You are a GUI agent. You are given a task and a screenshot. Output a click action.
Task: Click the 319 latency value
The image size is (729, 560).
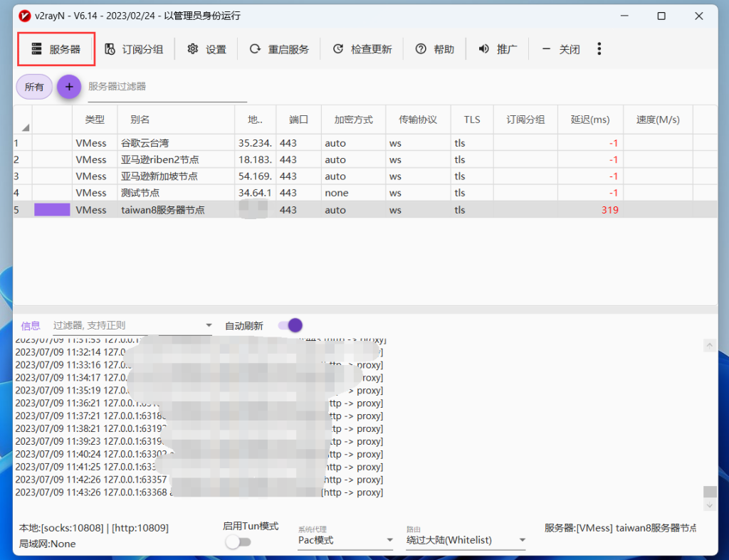(609, 210)
